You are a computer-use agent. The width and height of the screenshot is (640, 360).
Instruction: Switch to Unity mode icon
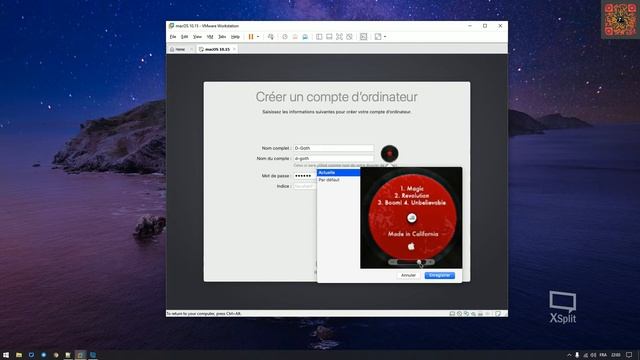[349, 37]
